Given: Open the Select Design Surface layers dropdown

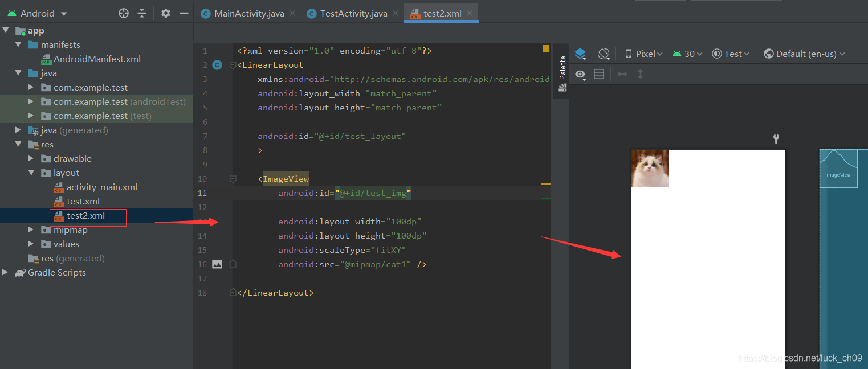Looking at the screenshot, I should click(580, 54).
